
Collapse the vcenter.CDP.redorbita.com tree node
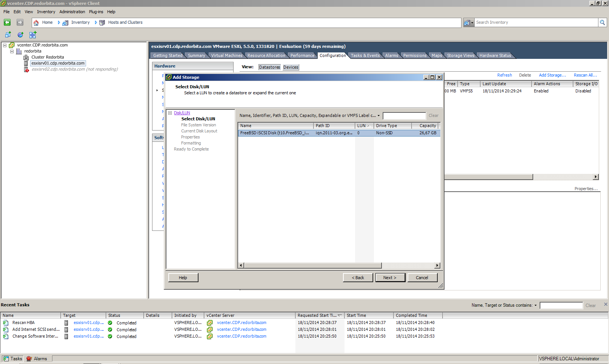coord(5,45)
